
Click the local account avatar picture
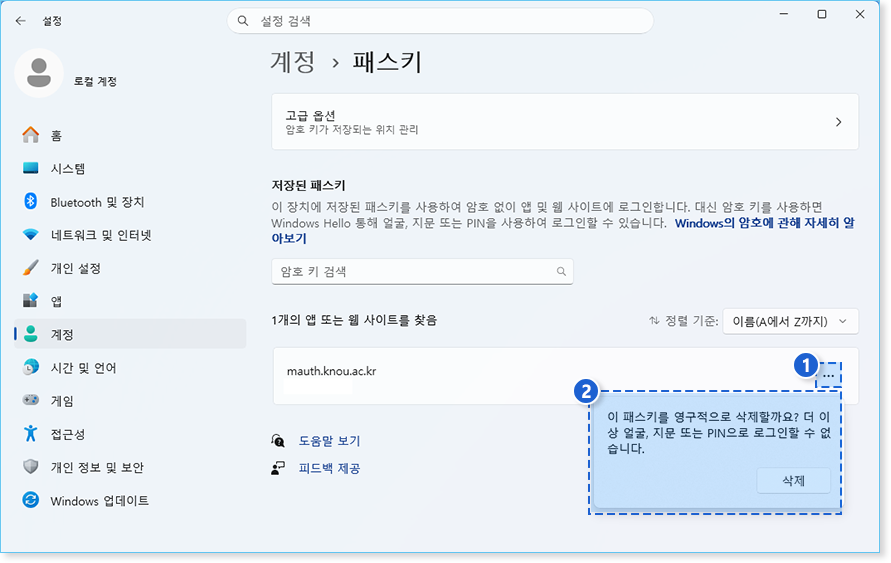pos(39,73)
